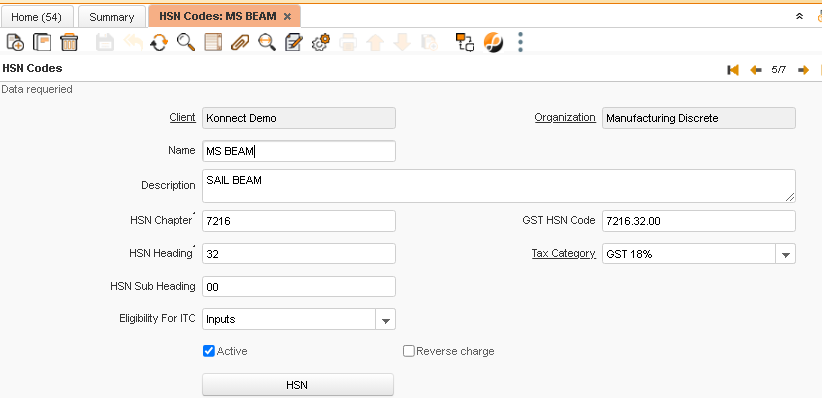Open the Client label link
The height and width of the screenshot is (398, 822).
182,117
